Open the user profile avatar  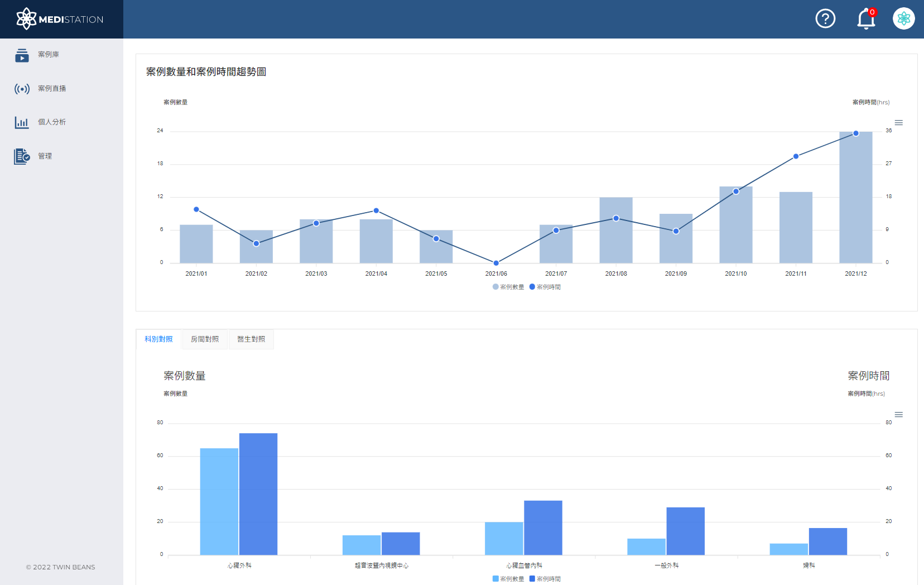[x=903, y=18]
